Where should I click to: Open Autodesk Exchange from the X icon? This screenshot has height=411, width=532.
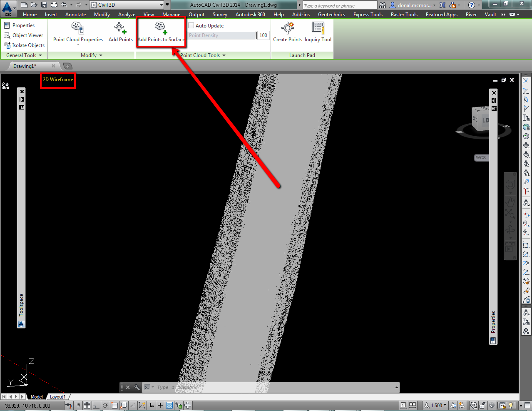coord(443,5)
